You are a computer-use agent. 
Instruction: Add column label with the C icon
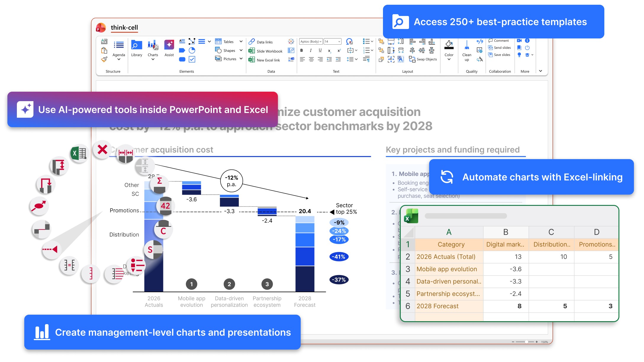pyautogui.click(x=163, y=229)
